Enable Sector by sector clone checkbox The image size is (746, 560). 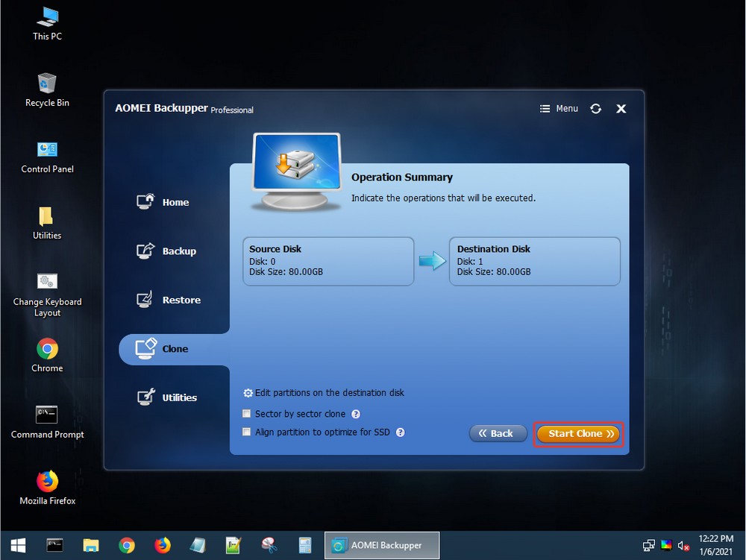point(247,414)
